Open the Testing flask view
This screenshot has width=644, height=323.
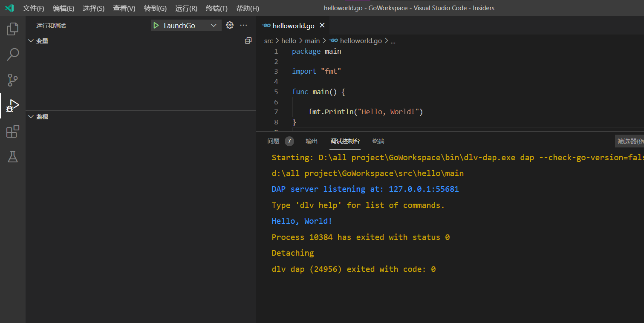click(x=13, y=157)
